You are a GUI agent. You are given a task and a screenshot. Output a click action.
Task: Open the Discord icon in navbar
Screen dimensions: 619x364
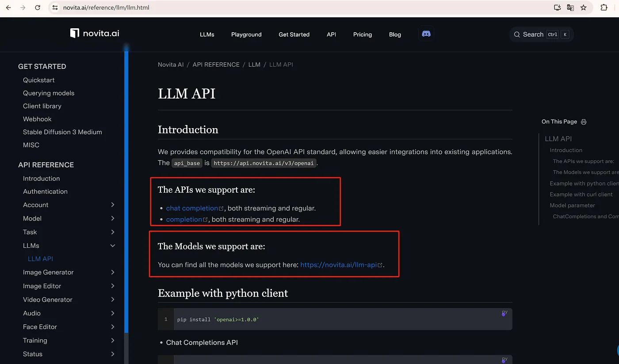(426, 34)
